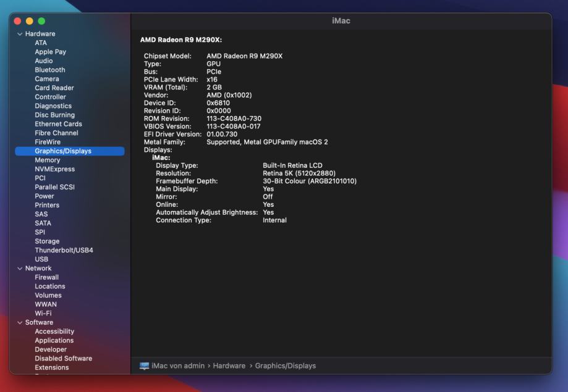Open Ethernet Cards details

click(x=58, y=124)
